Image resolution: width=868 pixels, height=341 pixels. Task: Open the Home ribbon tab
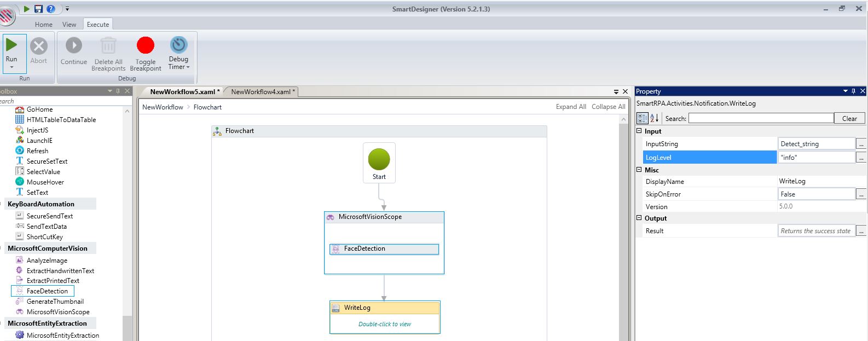click(x=44, y=24)
